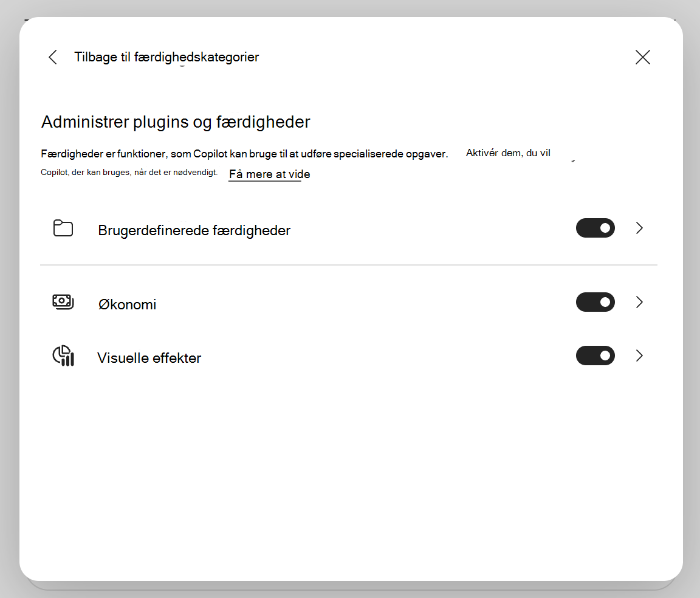Expand the Økonomi chevron

pos(639,303)
